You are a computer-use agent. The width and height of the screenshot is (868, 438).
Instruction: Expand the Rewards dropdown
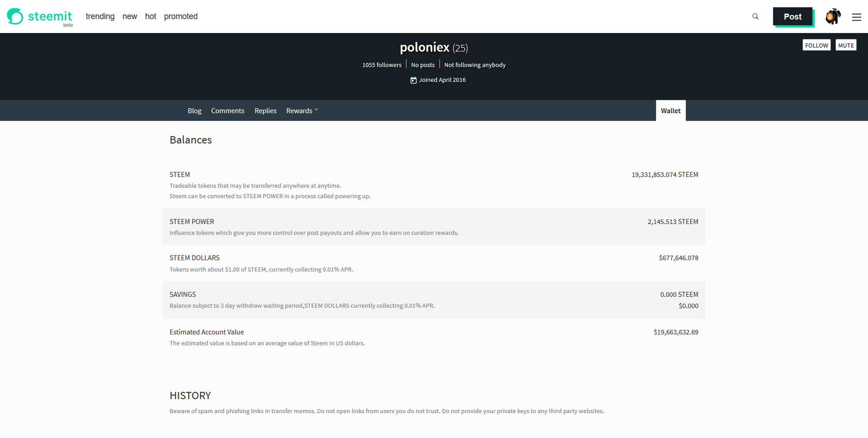[x=302, y=111]
